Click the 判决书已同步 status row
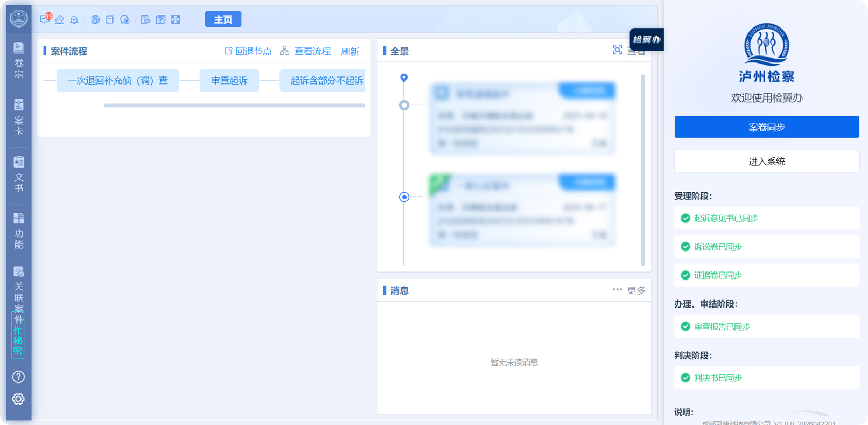 [x=767, y=378]
